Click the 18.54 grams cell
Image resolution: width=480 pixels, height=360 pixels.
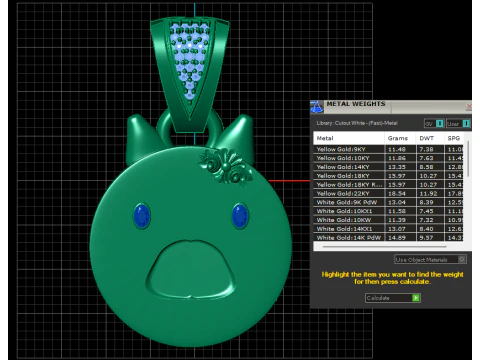[x=400, y=193]
